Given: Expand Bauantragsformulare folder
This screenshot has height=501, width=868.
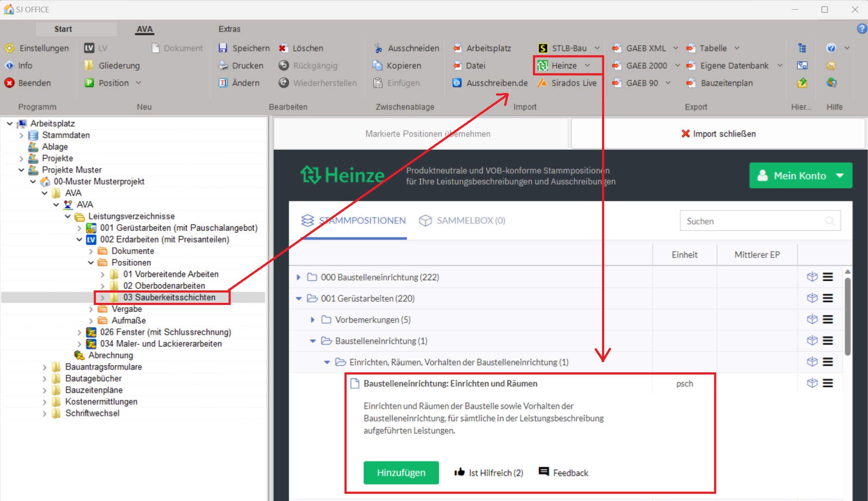Looking at the screenshot, I should tap(45, 367).
